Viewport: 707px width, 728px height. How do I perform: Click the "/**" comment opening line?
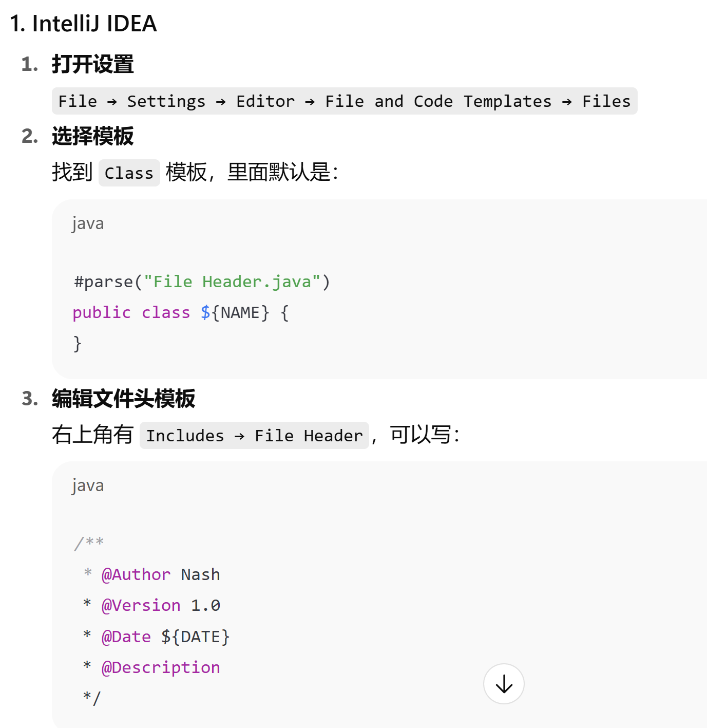89,543
